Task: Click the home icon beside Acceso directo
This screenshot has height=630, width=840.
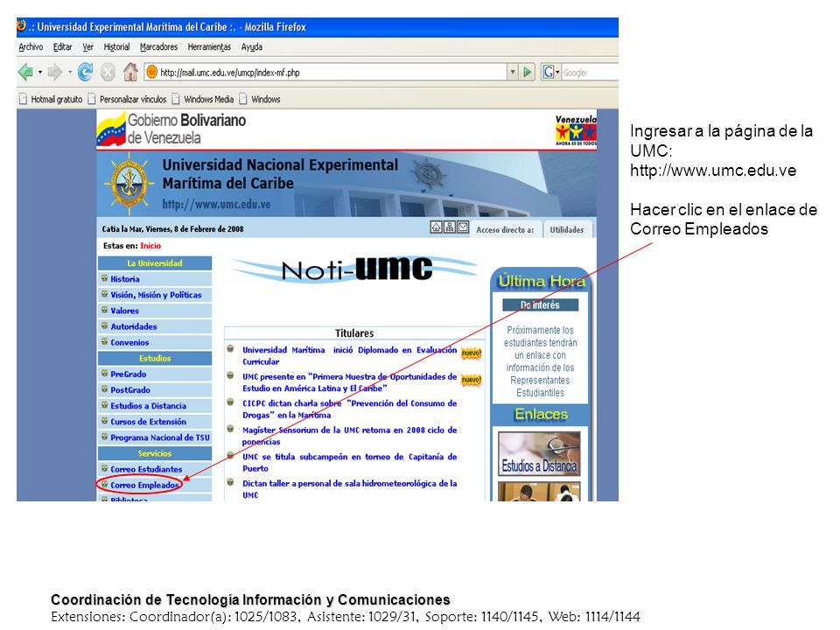Action: coord(437,227)
